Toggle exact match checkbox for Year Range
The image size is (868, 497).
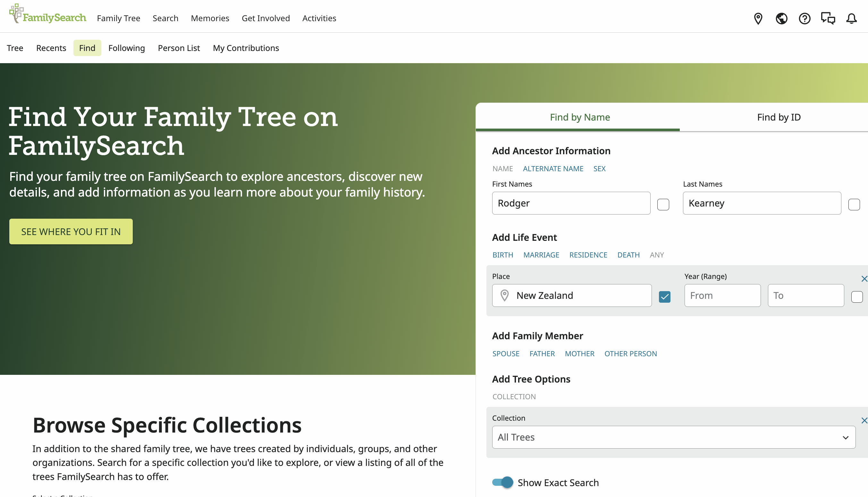857,297
